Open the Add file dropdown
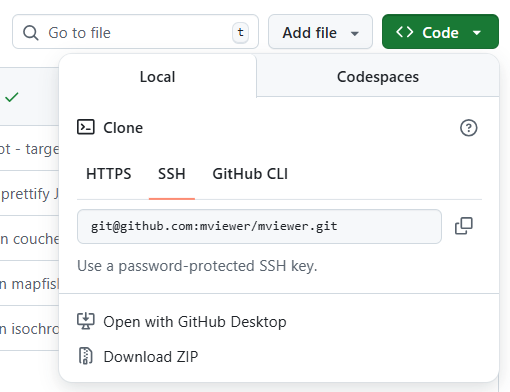 coord(320,32)
